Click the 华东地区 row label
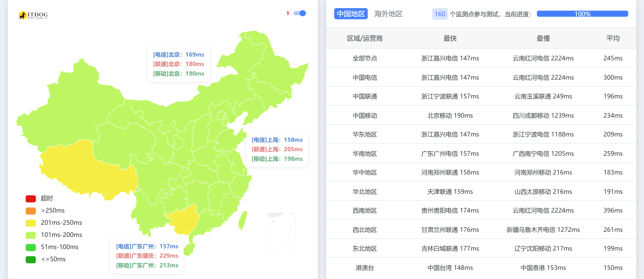 point(365,134)
